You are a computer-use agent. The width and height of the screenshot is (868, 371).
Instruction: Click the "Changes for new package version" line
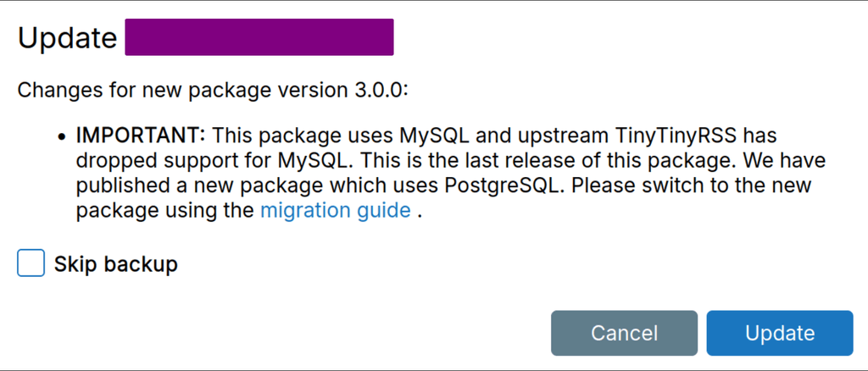[x=212, y=89]
